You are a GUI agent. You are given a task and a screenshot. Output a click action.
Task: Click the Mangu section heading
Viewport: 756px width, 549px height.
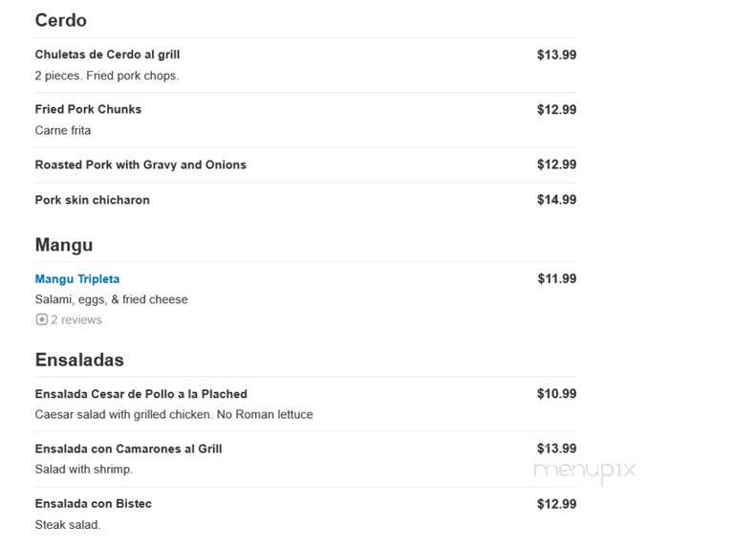(x=64, y=245)
